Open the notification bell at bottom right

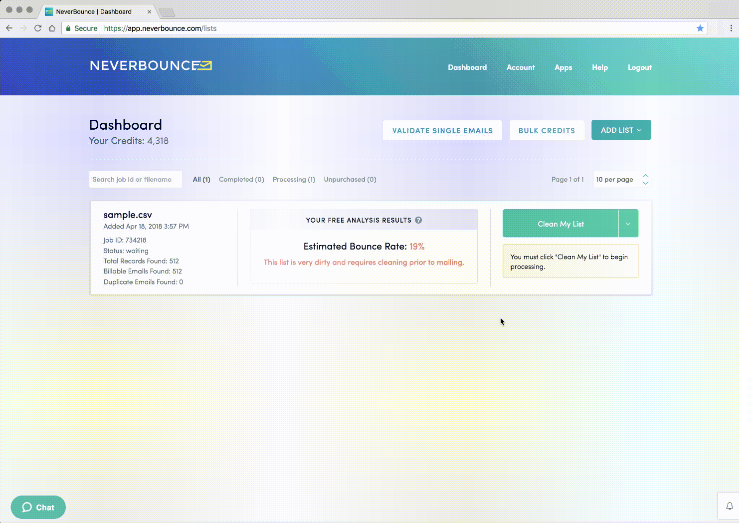pyautogui.click(x=729, y=506)
